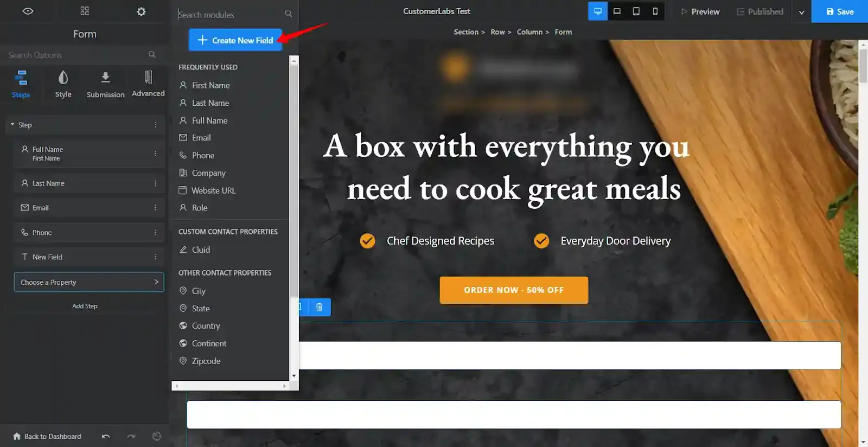Open the Last Name field options menu

coord(155,183)
